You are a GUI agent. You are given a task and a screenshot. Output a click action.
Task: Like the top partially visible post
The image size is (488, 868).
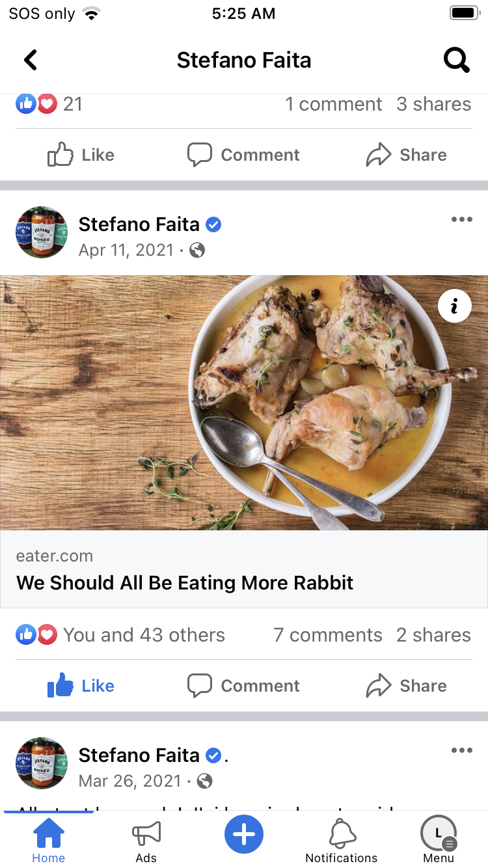(81, 155)
